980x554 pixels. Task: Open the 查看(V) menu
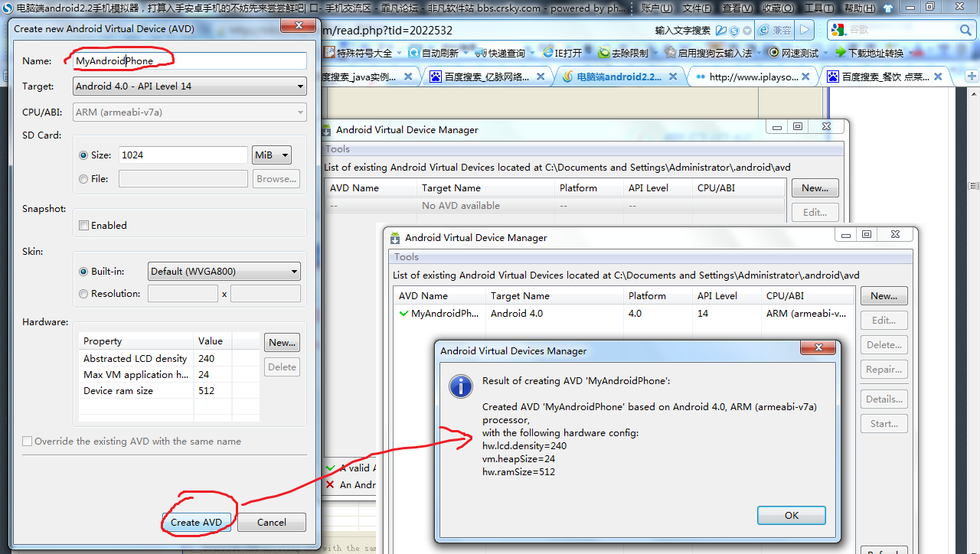737,8
